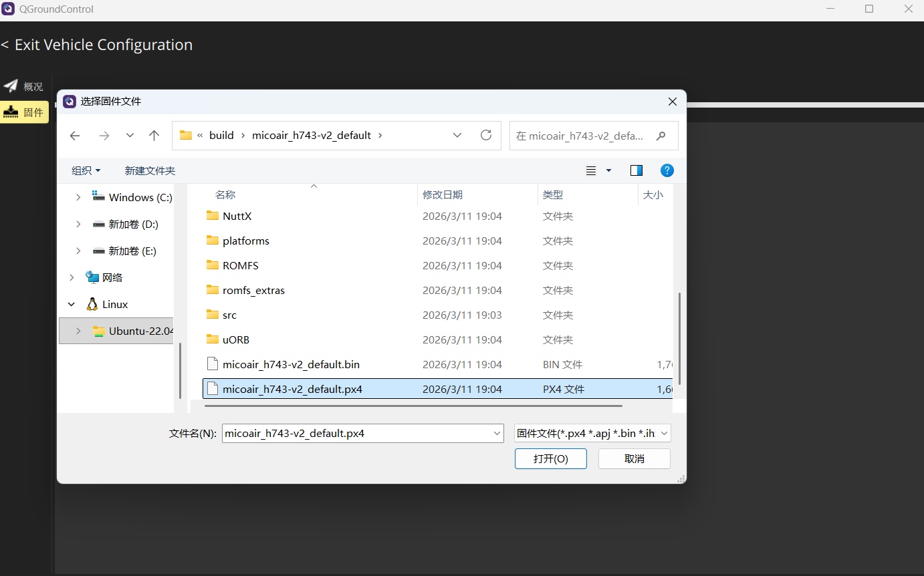924x576 pixels.
Task: Click the search magnifier icon
Action: 661,136
